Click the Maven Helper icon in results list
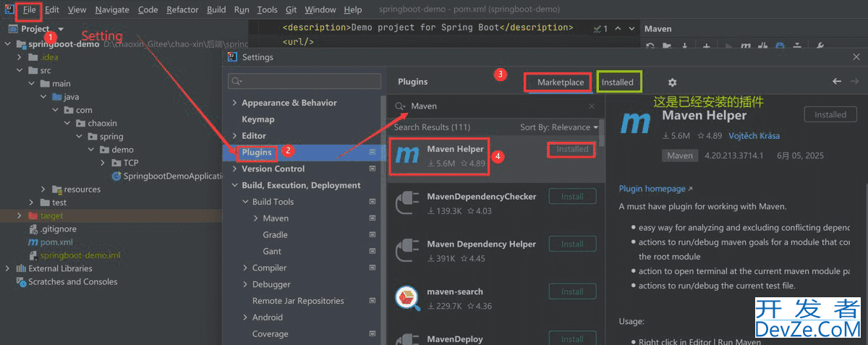 [x=407, y=156]
